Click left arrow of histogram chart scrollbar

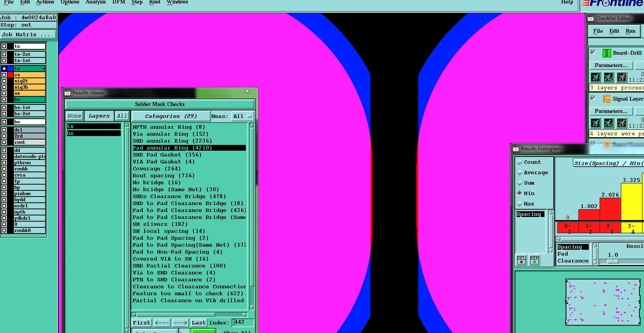coord(558,239)
